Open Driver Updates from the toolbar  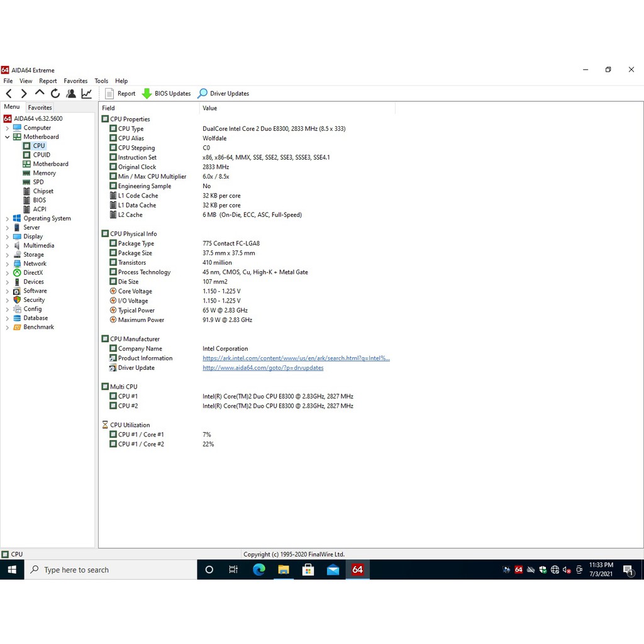click(x=223, y=94)
